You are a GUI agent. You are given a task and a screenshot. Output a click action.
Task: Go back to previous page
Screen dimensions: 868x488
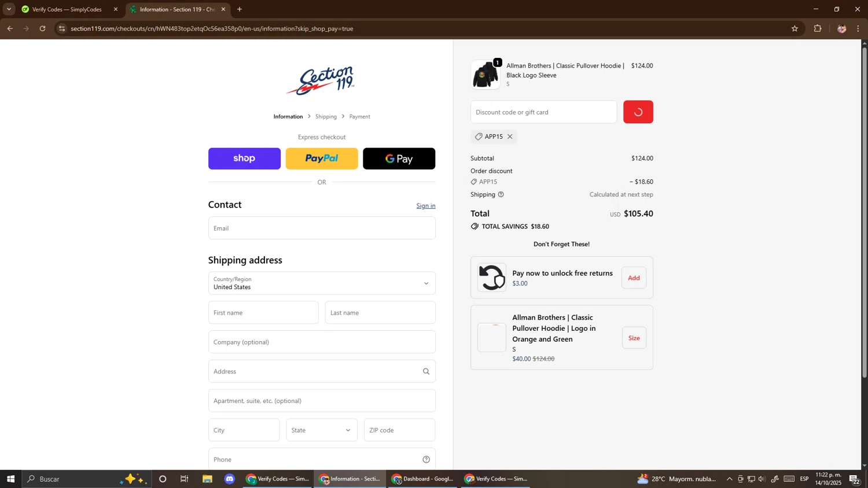coord(10,28)
